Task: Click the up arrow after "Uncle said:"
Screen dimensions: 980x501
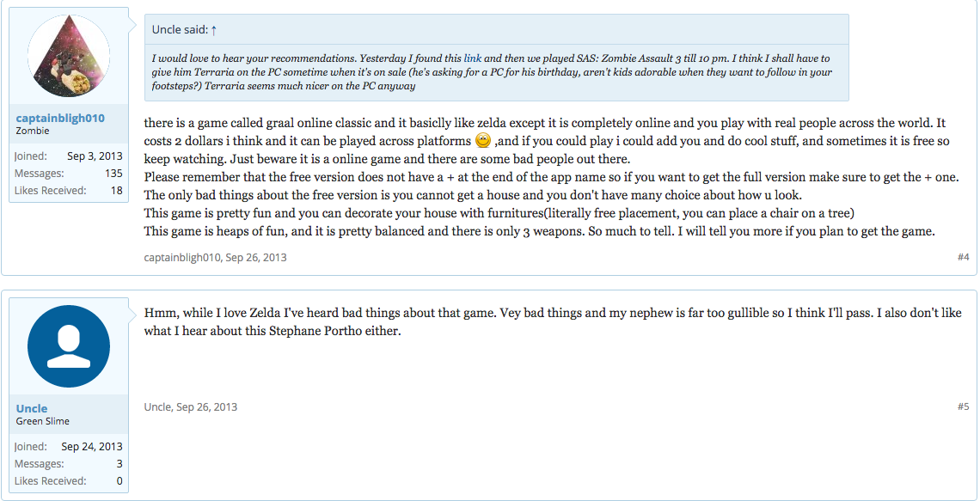Action: point(213,30)
